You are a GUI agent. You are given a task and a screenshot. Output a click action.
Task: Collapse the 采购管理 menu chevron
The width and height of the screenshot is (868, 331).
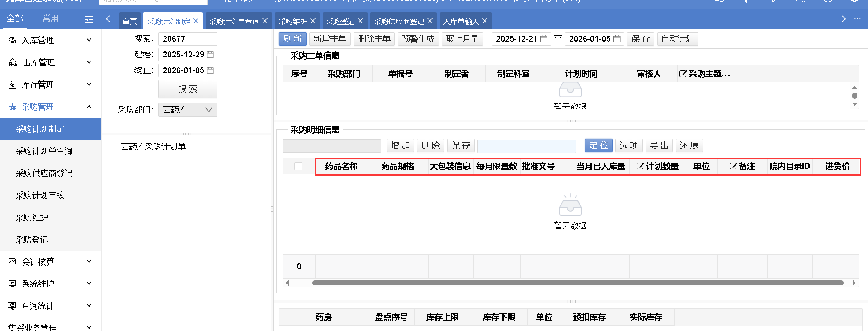89,107
